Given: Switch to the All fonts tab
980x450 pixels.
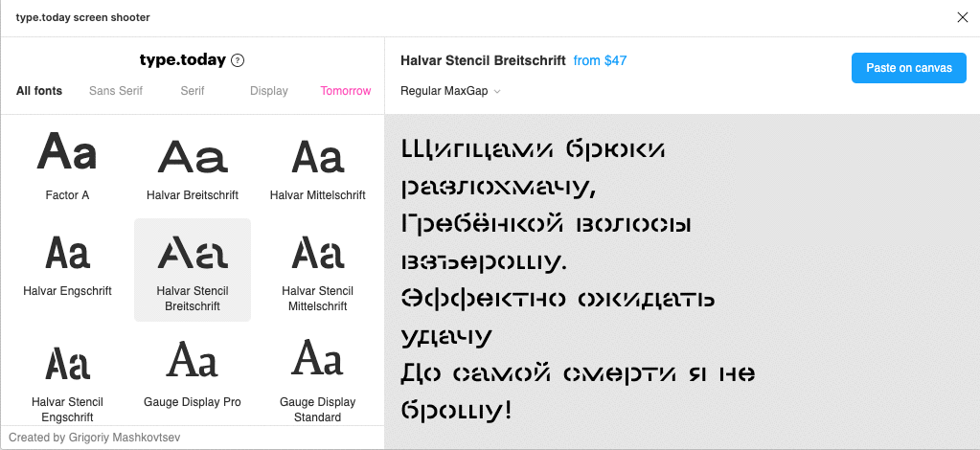Looking at the screenshot, I should point(39,91).
